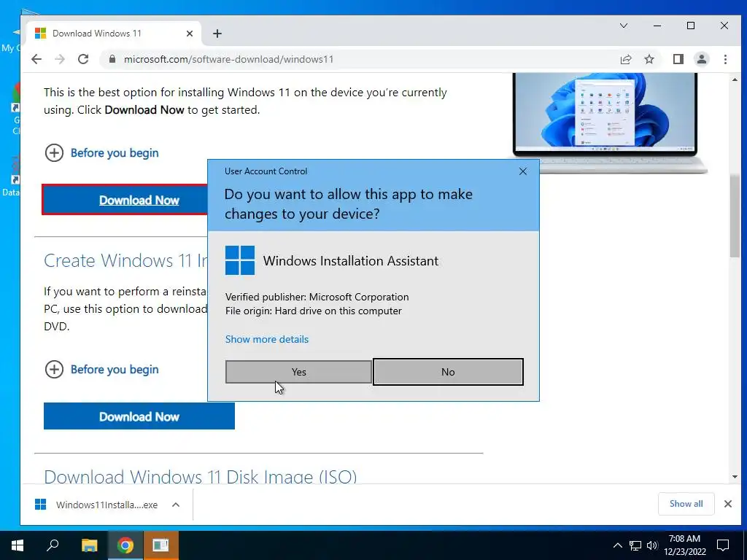Bookmark this page with the star icon
Viewport: 747px width, 560px height.
click(649, 59)
